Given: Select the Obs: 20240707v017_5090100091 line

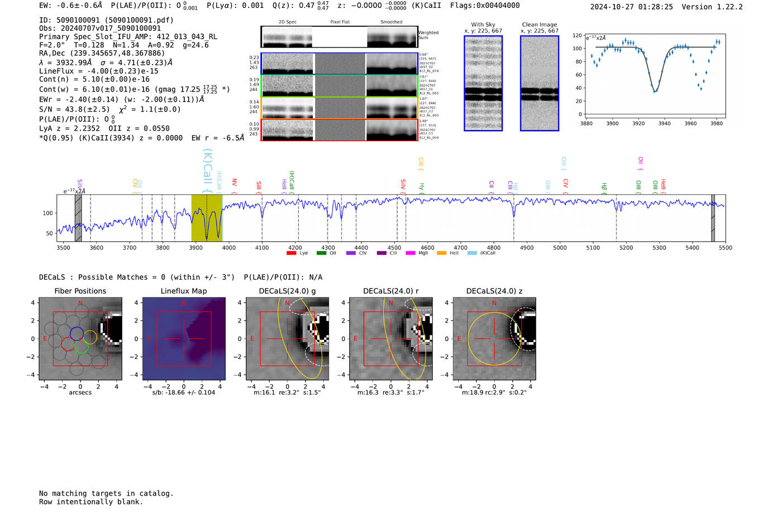Looking at the screenshot, I should click(100, 28).
